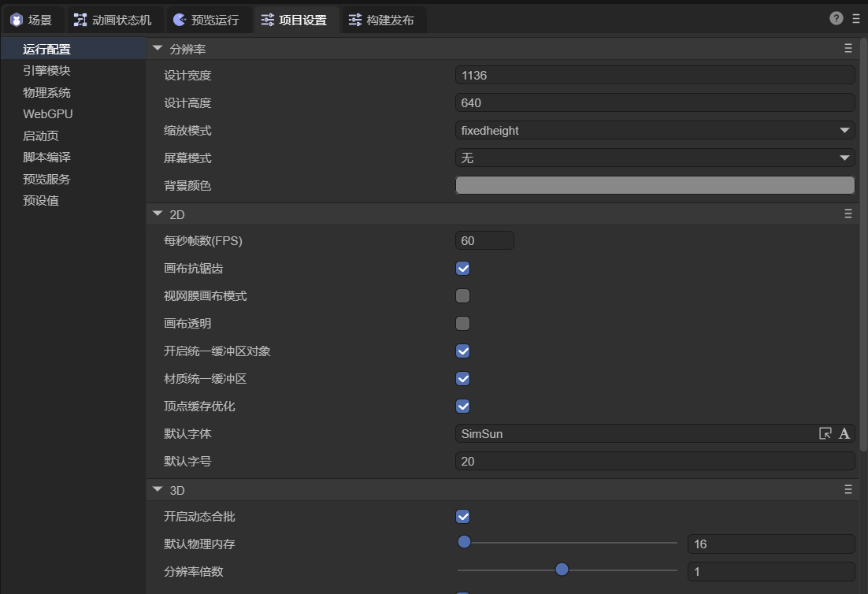Open the 分辨率 section options menu icon
The width and height of the screenshot is (868, 594).
pyautogui.click(x=848, y=49)
